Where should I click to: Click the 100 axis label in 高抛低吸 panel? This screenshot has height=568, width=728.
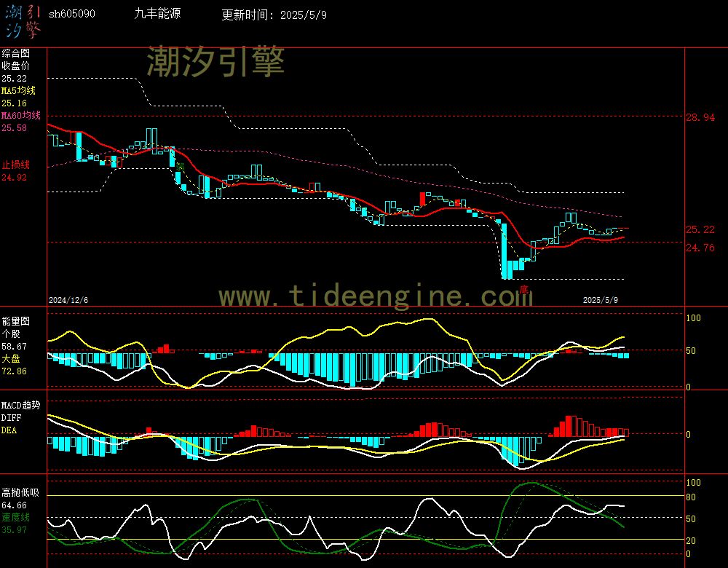(x=693, y=483)
